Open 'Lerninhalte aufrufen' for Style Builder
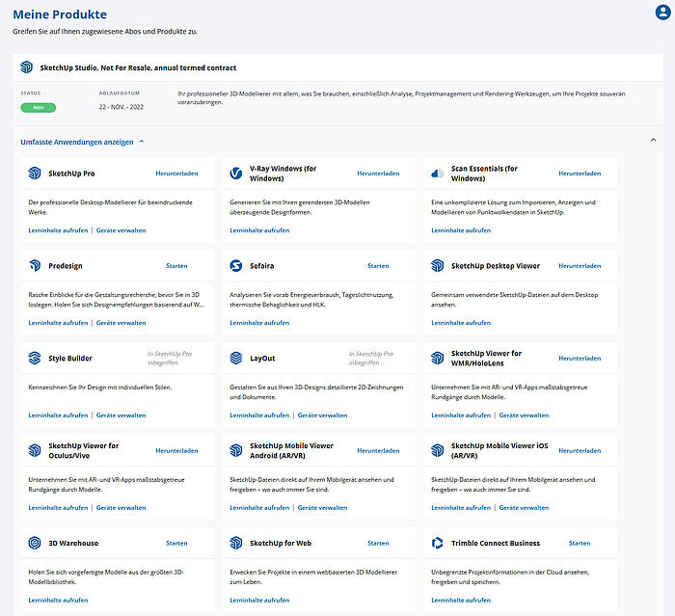This screenshot has height=616, width=675. click(58, 415)
